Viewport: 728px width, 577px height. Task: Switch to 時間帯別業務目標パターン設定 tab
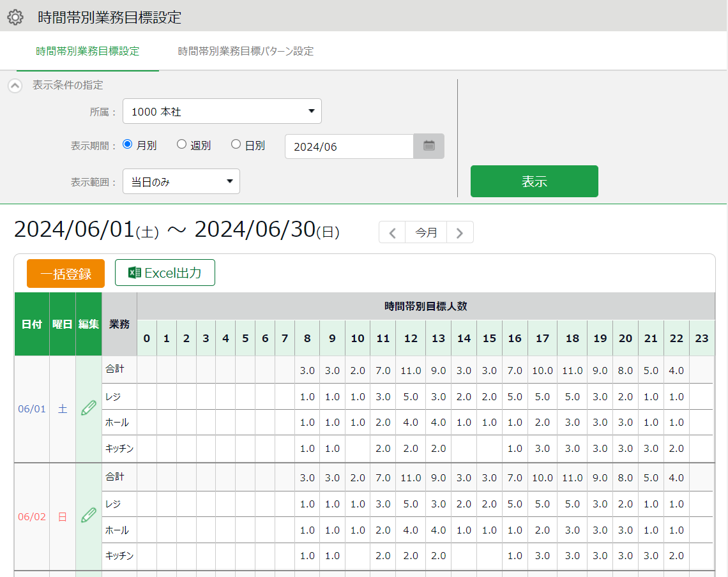pos(246,51)
